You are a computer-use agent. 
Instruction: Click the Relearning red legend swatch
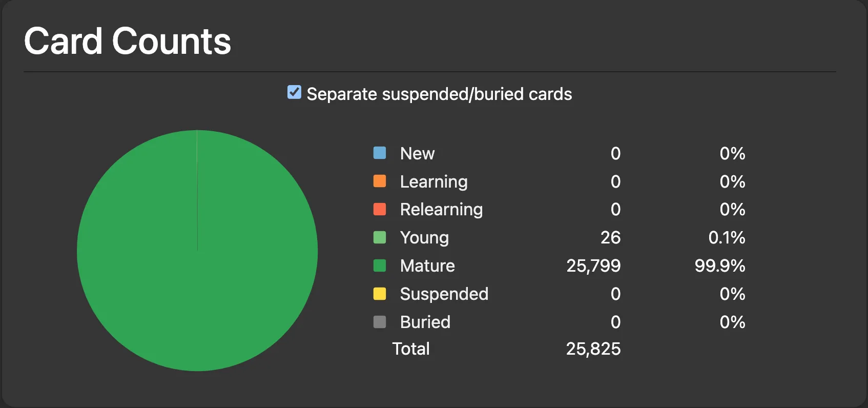click(x=380, y=209)
